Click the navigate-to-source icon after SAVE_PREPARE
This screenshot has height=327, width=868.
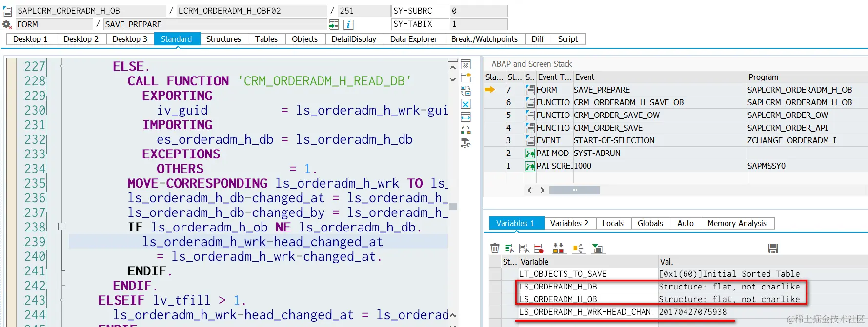click(x=334, y=24)
